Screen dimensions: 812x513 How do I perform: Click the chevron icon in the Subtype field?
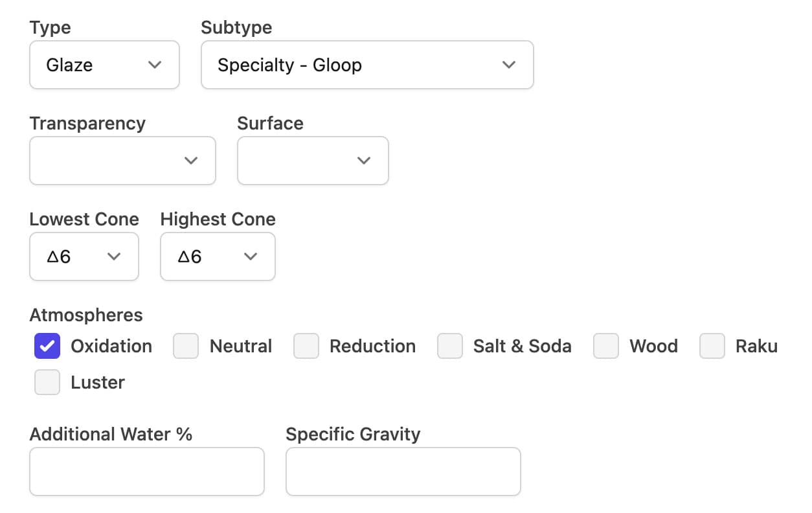coord(509,65)
